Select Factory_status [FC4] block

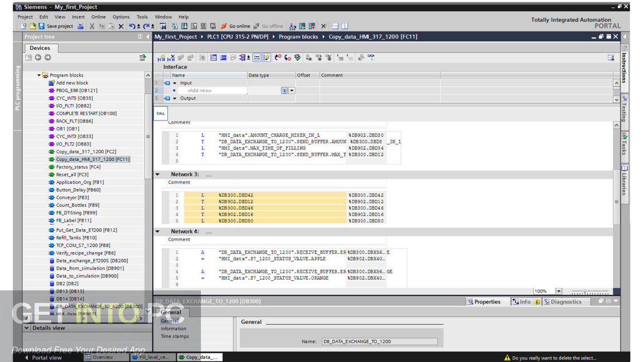pyautogui.click(x=78, y=167)
